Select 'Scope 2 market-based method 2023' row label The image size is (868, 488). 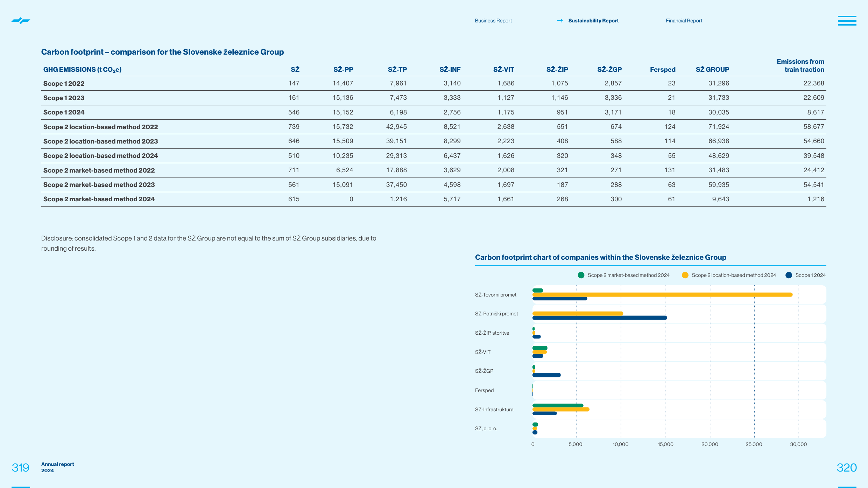99,184
